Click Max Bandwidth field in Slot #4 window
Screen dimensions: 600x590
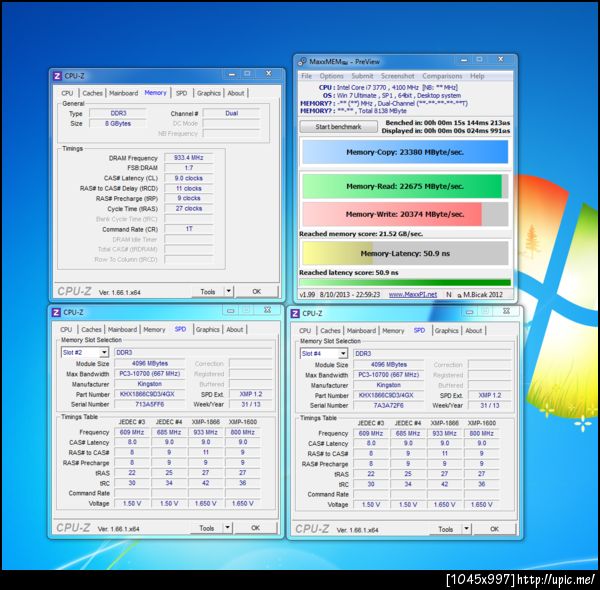coord(388,375)
